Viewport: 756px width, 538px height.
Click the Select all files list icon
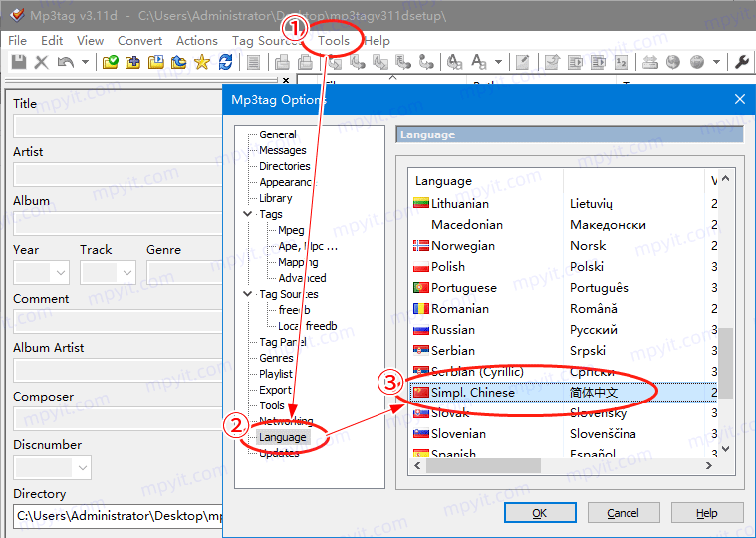coord(253,62)
